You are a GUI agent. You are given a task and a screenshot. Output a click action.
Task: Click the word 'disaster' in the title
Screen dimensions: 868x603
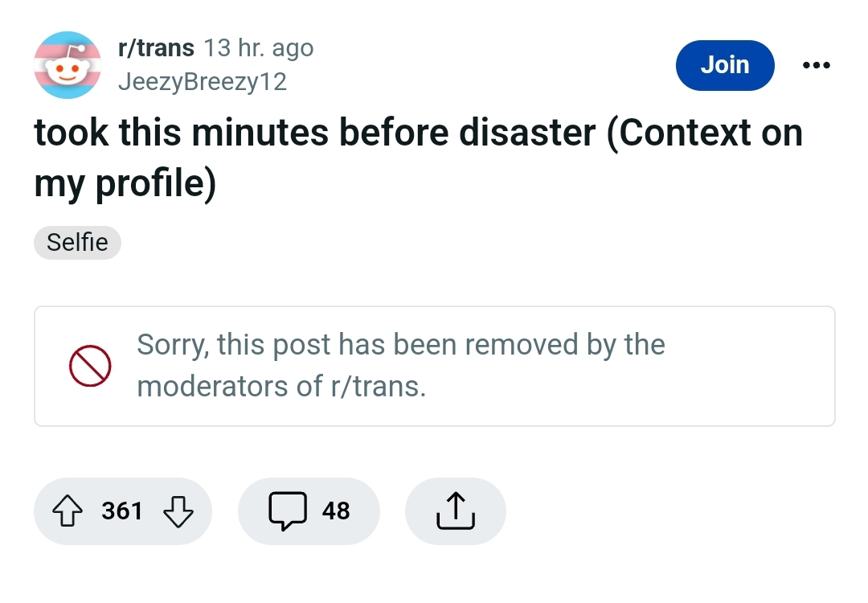tap(526, 133)
